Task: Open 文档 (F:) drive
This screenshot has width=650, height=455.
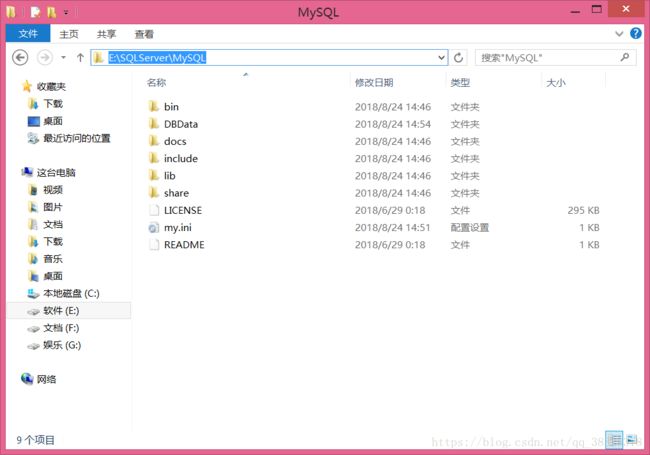Action: tap(61, 328)
